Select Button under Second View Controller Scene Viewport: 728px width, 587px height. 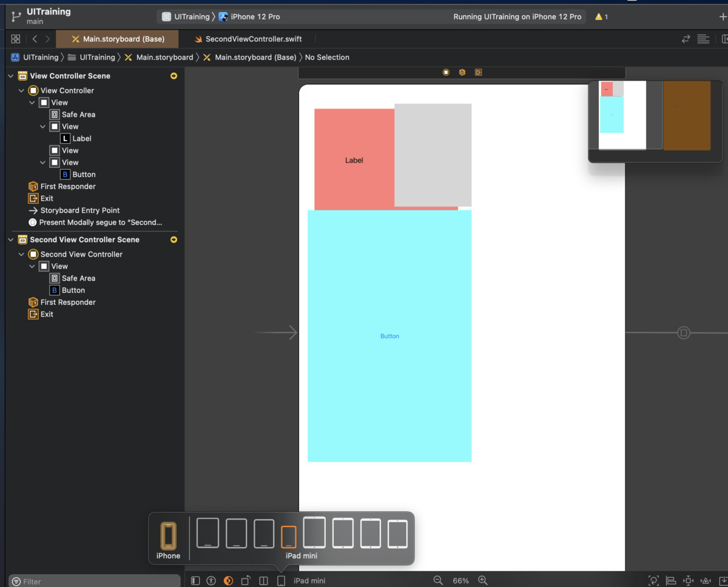[x=67, y=290]
